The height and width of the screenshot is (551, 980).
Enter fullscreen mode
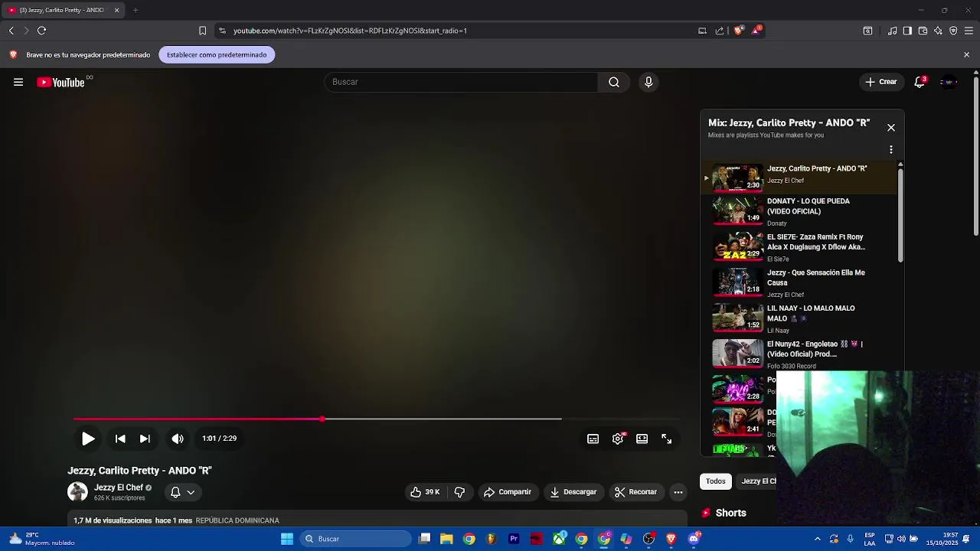click(x=666, y=439)
